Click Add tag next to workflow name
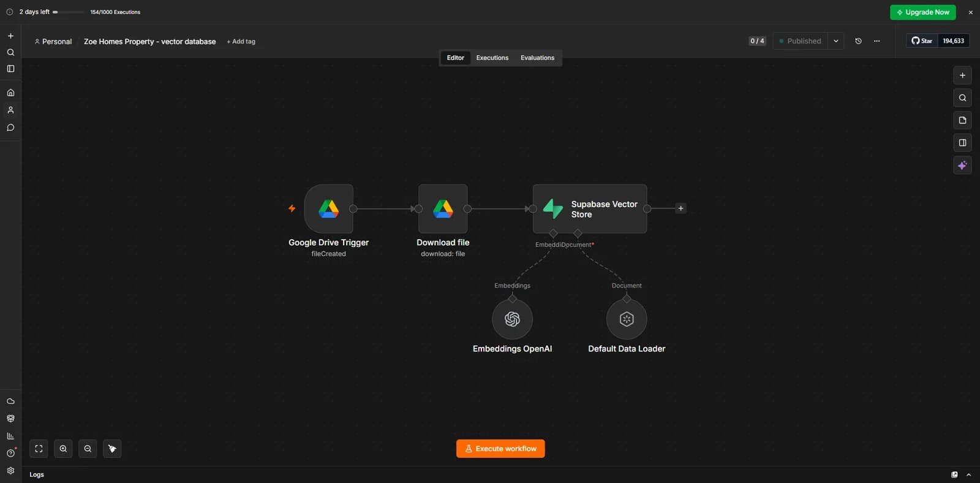980x483 pixels. tap(241, 42)
